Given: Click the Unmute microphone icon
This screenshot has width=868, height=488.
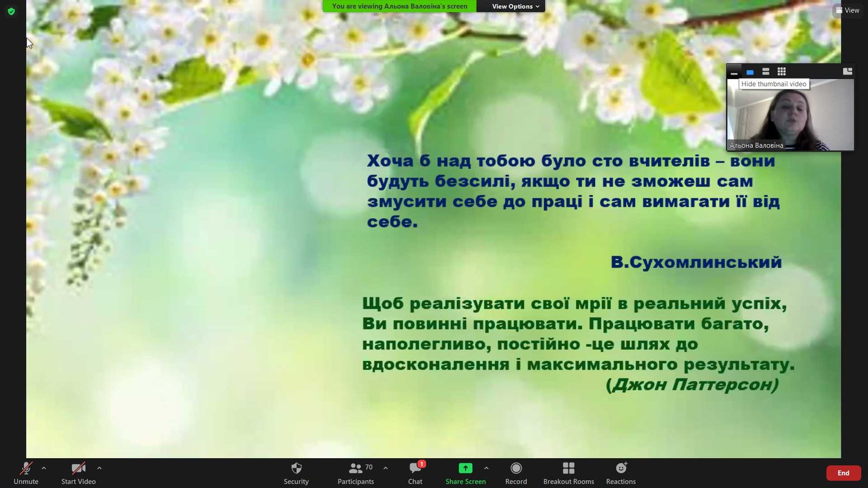Looking at the screenshot, I should click(25, 468).
